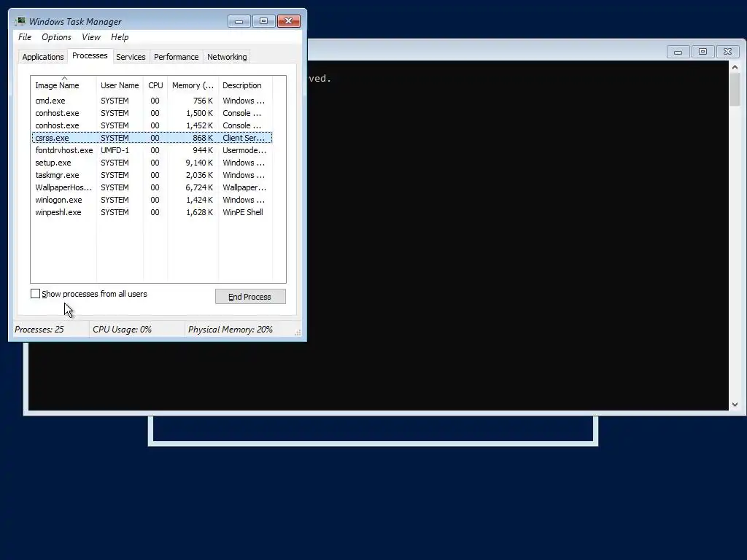This screenshot has width=747, height=560.
Task: Close the background console window
Action: 727,52
